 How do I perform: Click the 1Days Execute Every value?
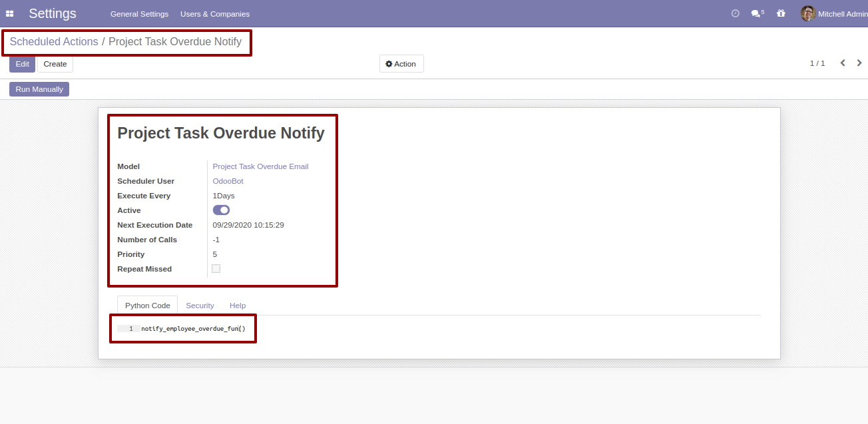pos(224,196)
